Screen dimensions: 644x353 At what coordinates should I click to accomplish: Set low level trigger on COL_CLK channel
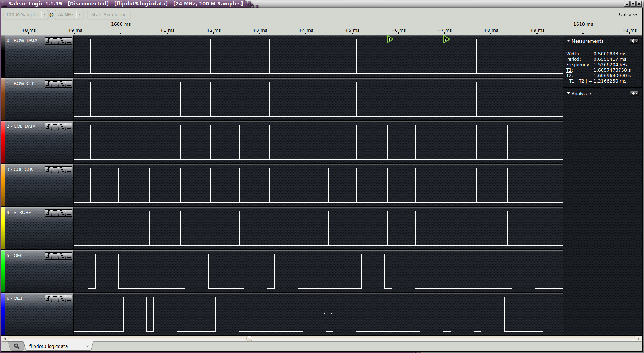69,170
